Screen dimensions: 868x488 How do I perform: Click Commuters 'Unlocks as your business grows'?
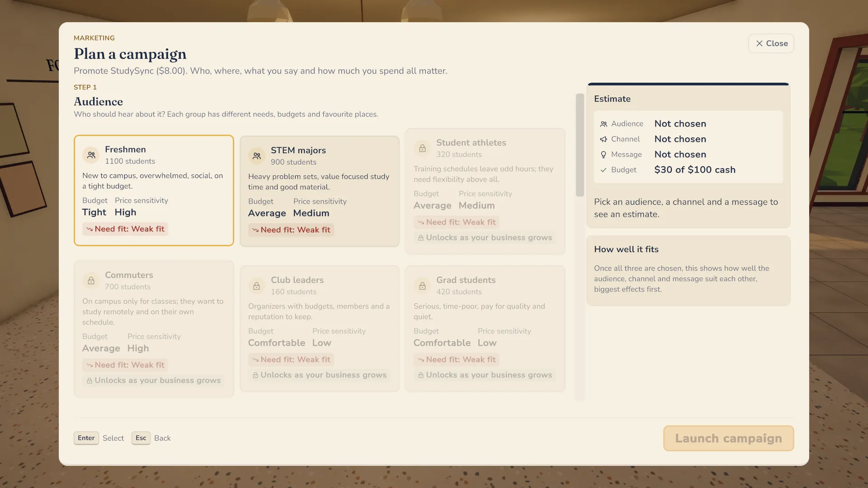point(153,380)
